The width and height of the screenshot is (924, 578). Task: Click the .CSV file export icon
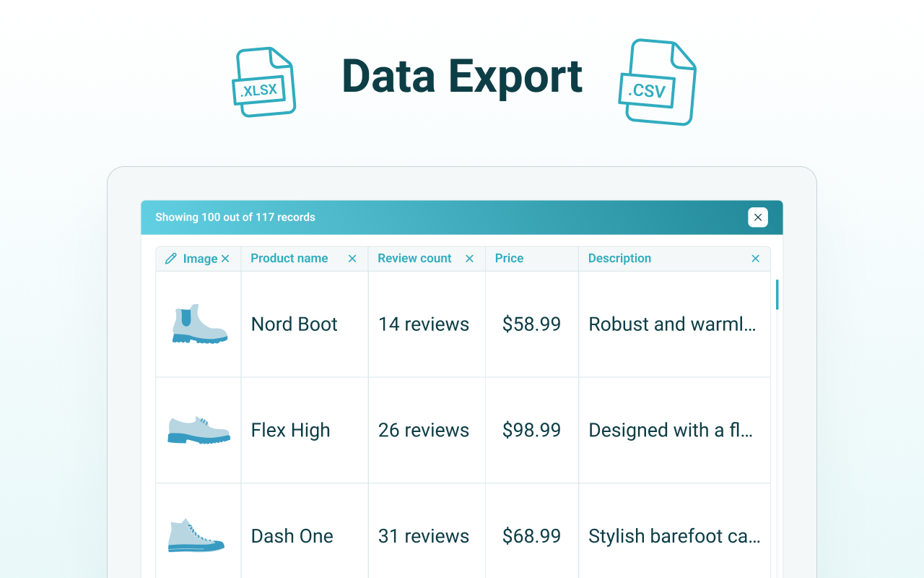pos(657,82)
